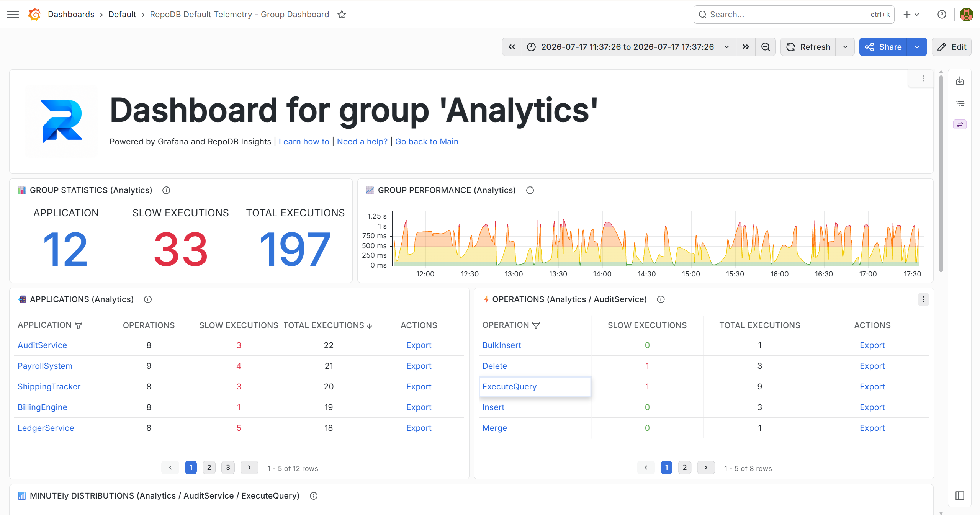Expand the Share options dropdown arrow
This screenshot has height=515, width=980.
917,47
